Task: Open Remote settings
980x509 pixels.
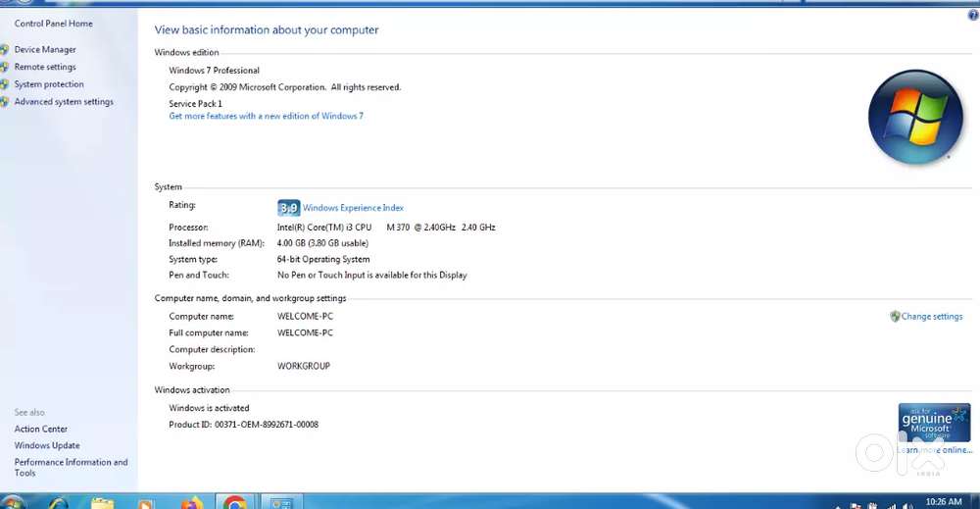Action: 45,67
